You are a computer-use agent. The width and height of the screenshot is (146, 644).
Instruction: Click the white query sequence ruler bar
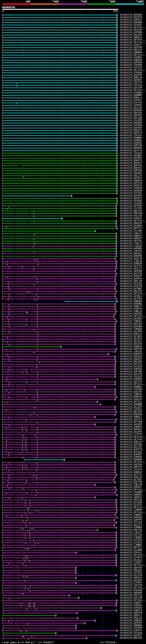coord(60,10)
